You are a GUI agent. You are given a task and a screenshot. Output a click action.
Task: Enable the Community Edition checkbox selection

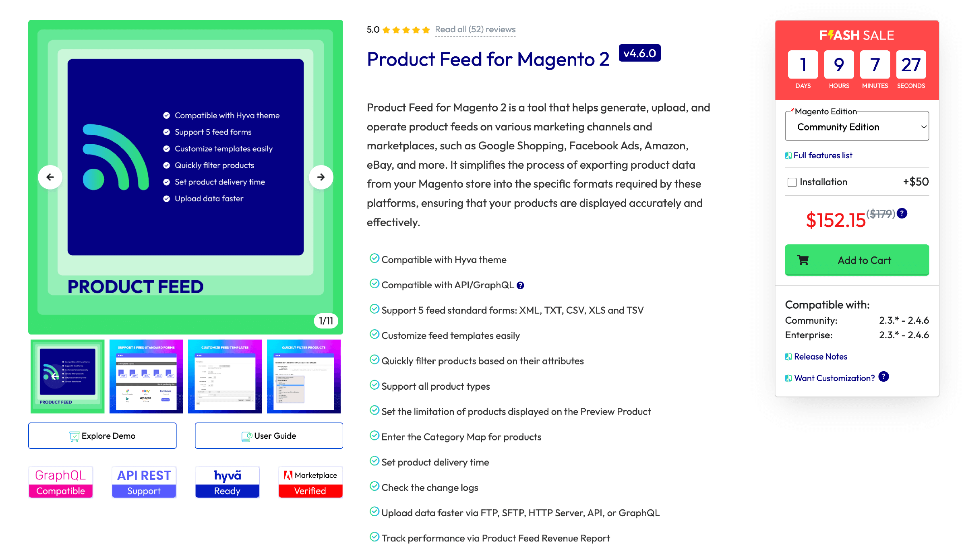[856, 127]
